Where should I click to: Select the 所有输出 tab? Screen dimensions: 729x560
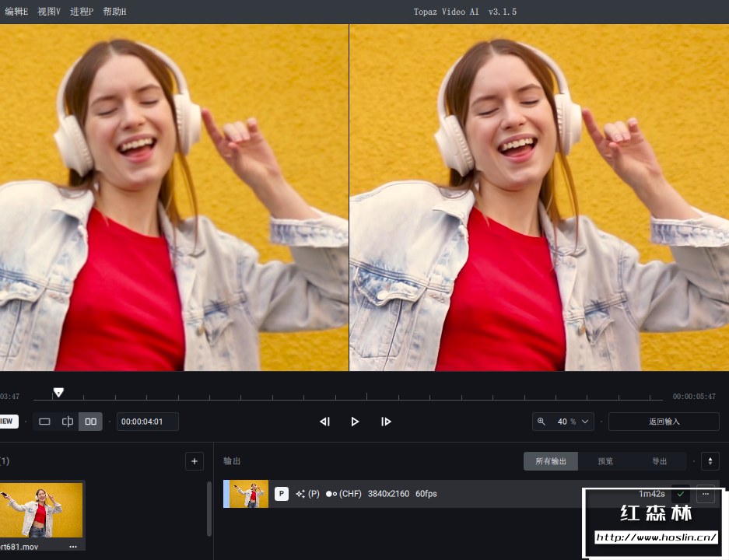[x=551, y=461]
